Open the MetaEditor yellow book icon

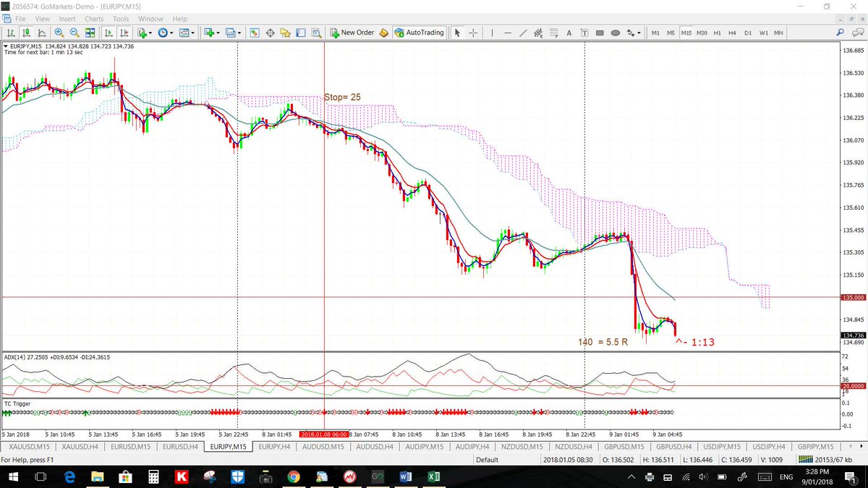point(383,33)
